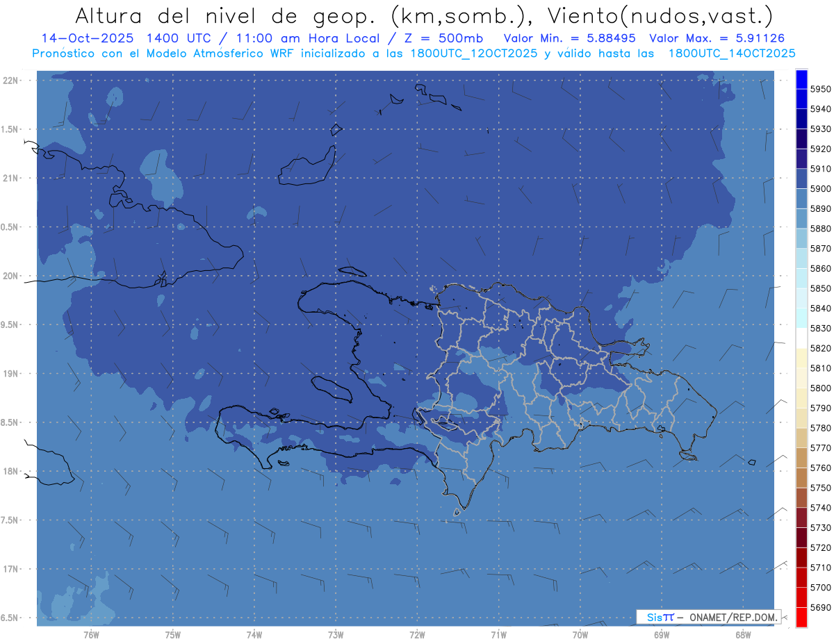This screenshot has width=834, height=644.
Task: Click the 5820 legend label
Action: 820,348
